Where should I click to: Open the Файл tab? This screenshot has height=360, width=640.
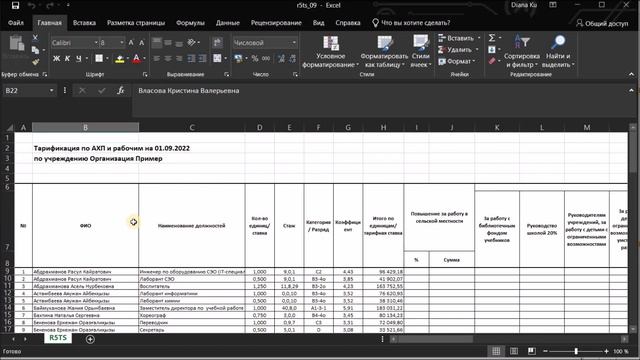(x=16, y=23)
